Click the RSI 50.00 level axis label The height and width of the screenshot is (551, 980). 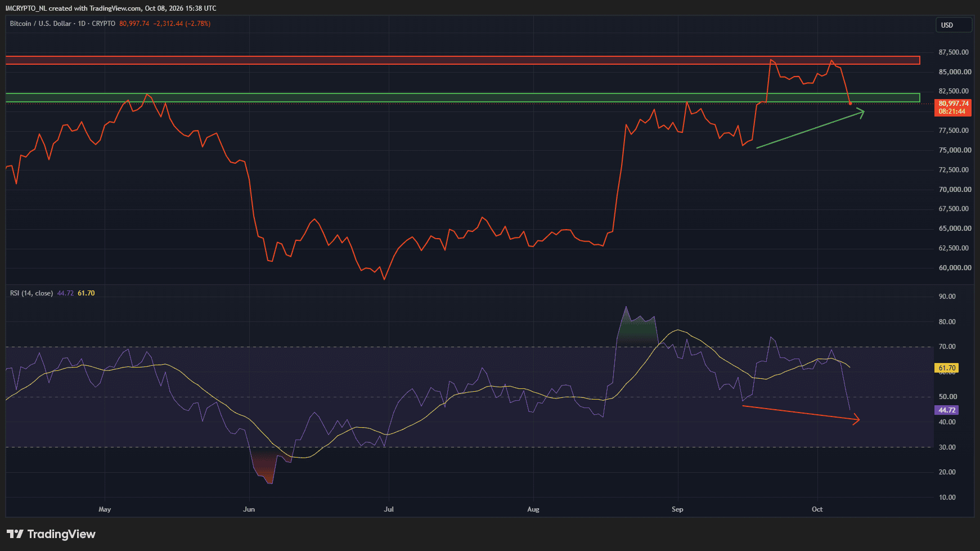(947, 397)
